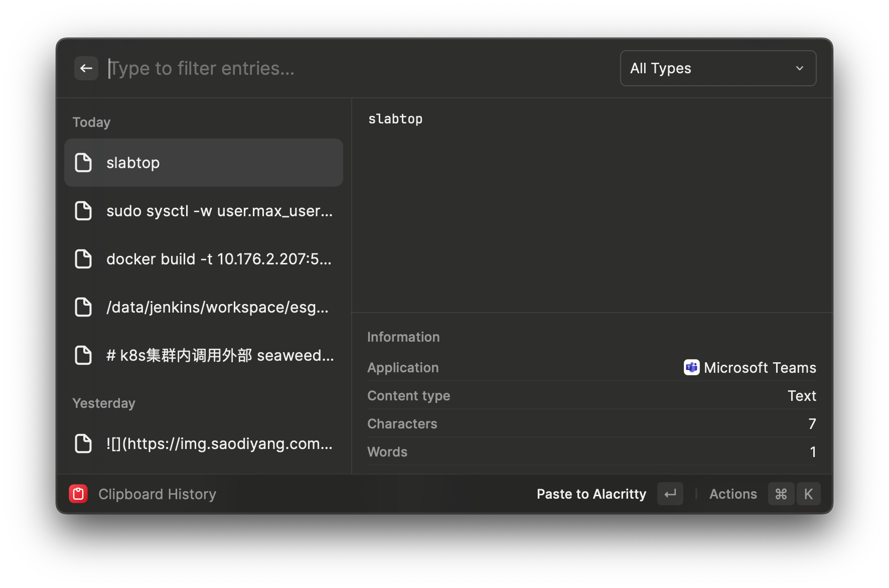Select the slabtop clipboard entry

(204, 163)
